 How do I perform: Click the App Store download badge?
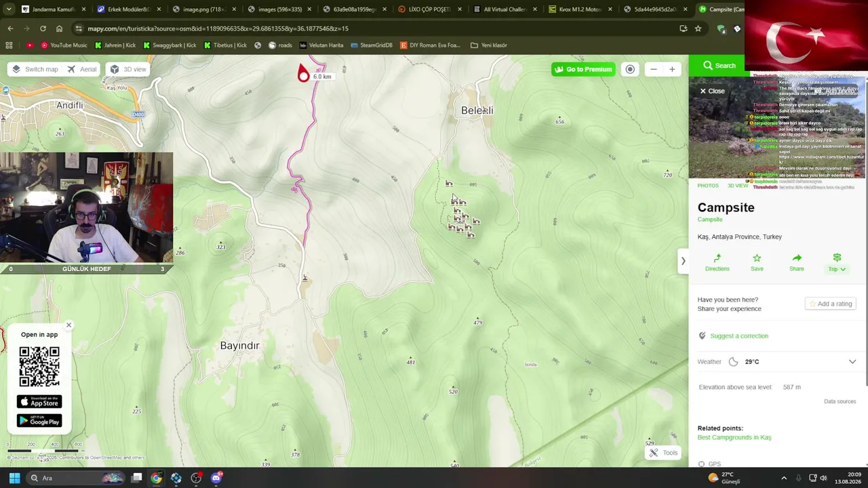tap(39, 402)
